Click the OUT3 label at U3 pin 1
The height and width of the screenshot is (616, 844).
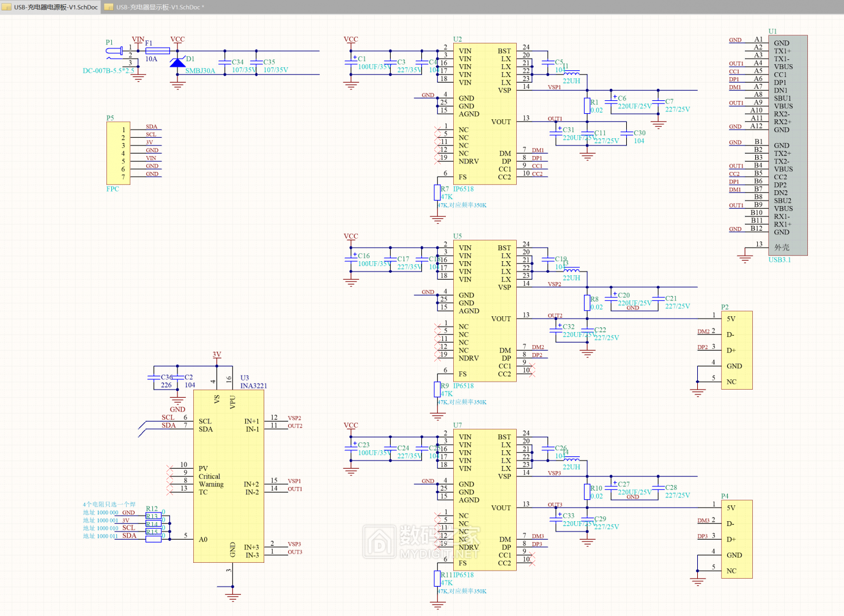pyautogui.click(x=295, y=552)
